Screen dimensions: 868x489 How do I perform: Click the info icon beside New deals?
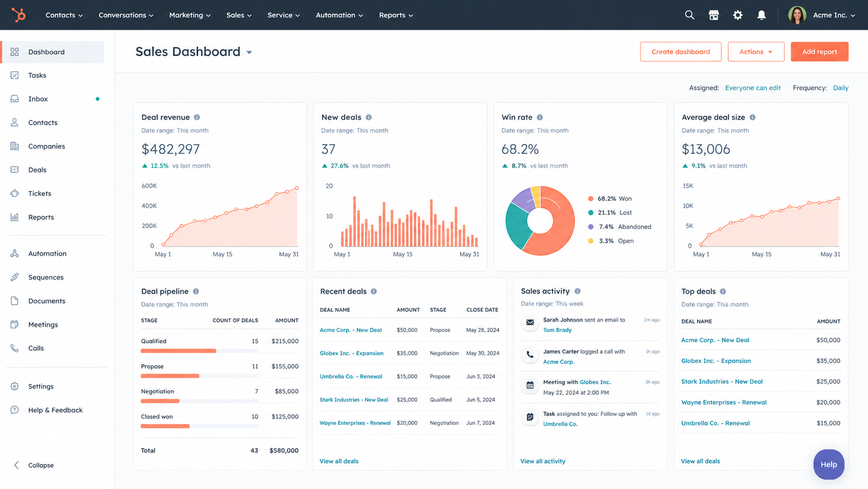[369, 117]
